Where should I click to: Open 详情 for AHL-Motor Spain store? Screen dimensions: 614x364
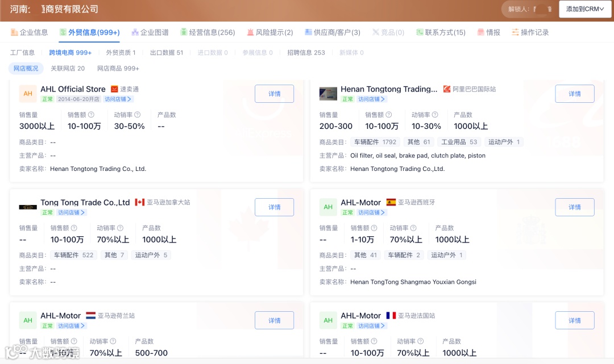click(x=574, y=207)
